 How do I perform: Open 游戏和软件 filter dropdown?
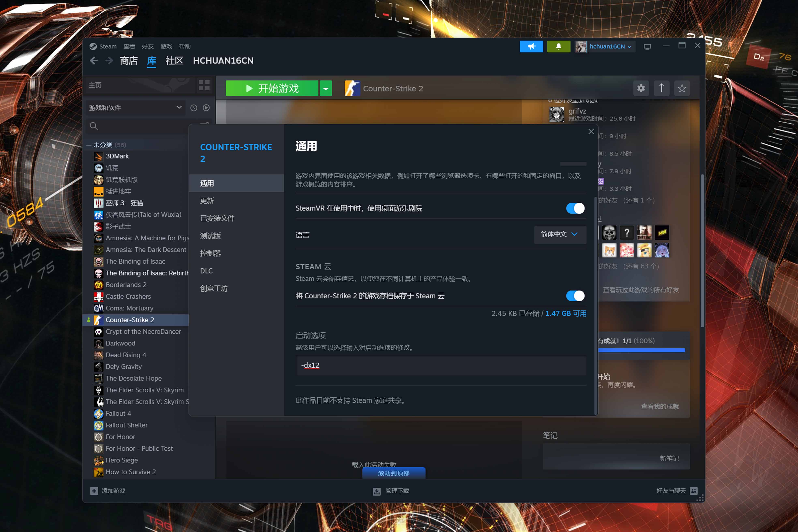(135, 108)
